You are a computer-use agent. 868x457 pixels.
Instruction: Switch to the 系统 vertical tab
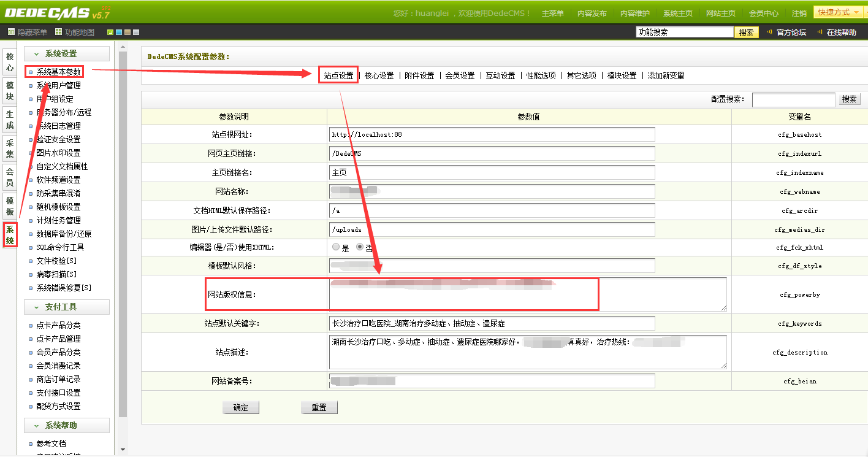[x=10, y=235]
